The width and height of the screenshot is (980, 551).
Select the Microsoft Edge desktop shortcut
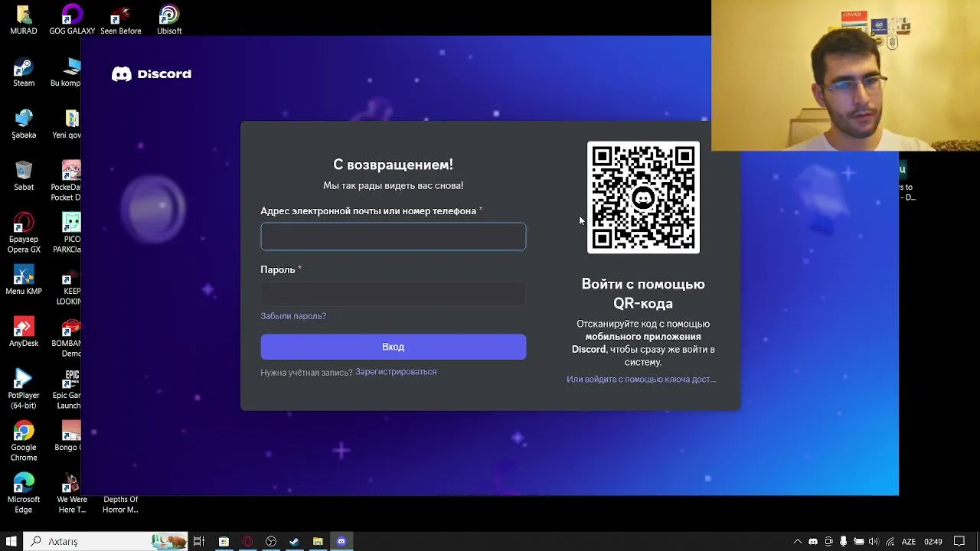(x=24, y=494)
